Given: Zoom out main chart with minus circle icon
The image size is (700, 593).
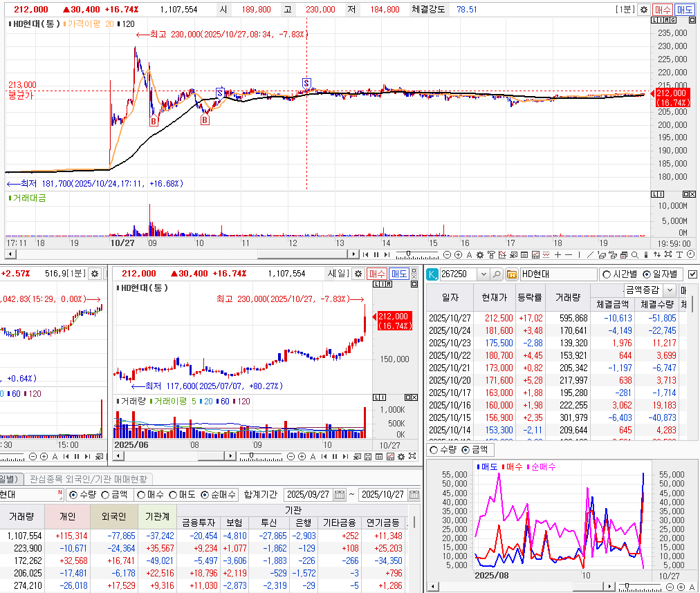Looking at the screenshot, I should 447,255.
